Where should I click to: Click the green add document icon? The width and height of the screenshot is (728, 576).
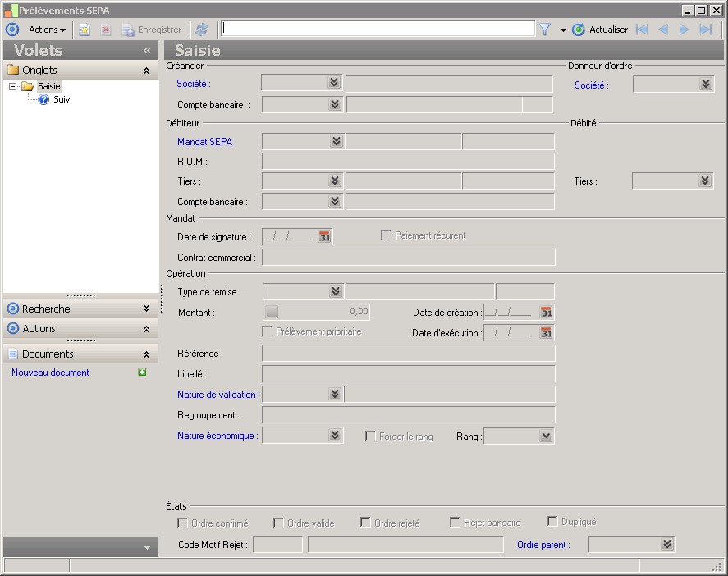pyautogui.click(x=142, y=372)
